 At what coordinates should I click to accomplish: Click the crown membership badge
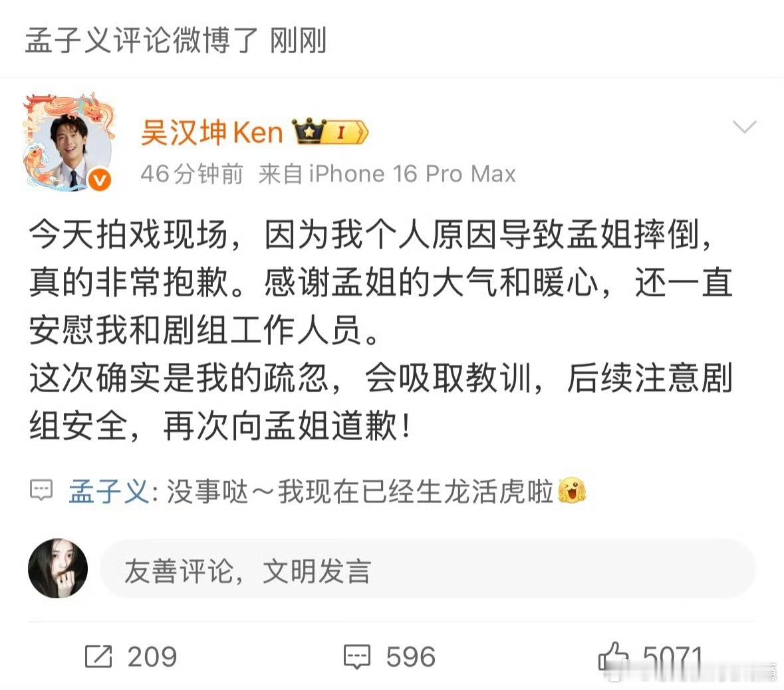pos(309,131)
